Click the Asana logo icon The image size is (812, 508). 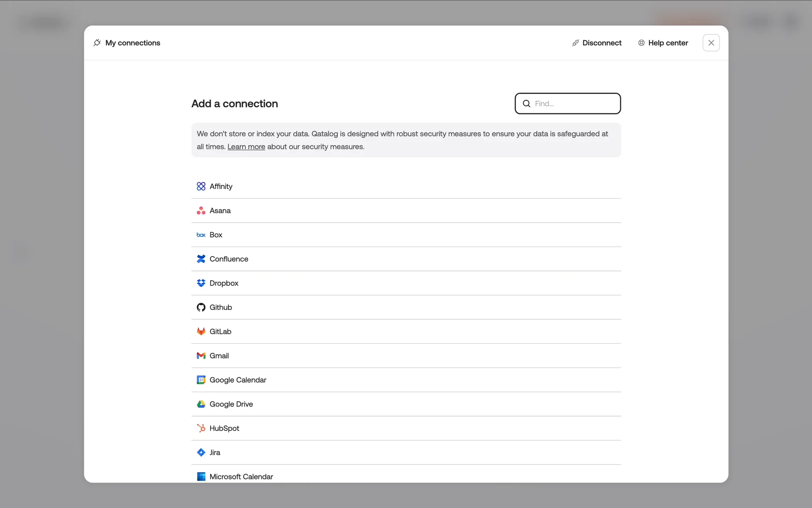(x=201, y=210)
